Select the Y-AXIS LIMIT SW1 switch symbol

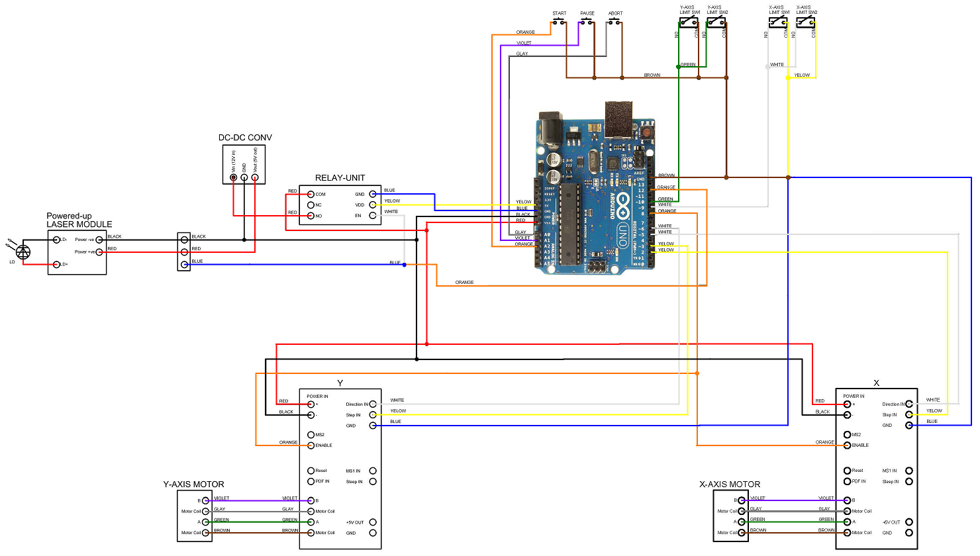tap(689, 22)
